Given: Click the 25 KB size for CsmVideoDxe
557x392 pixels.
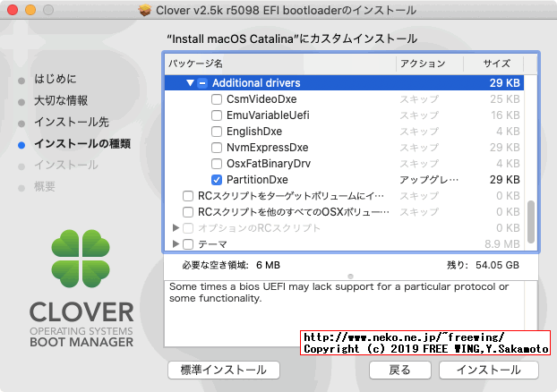Looking at the screenshot, I should (x=505, y=99).
